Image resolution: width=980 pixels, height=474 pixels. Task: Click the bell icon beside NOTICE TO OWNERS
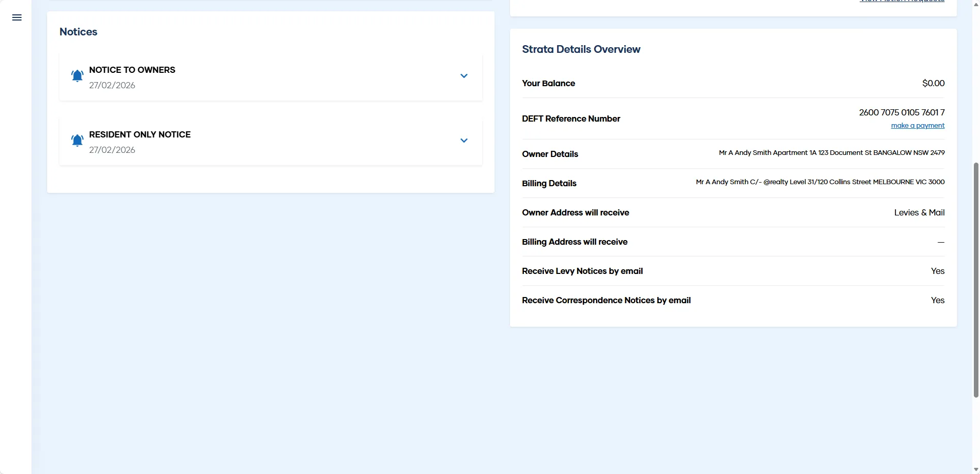[77, 76]
